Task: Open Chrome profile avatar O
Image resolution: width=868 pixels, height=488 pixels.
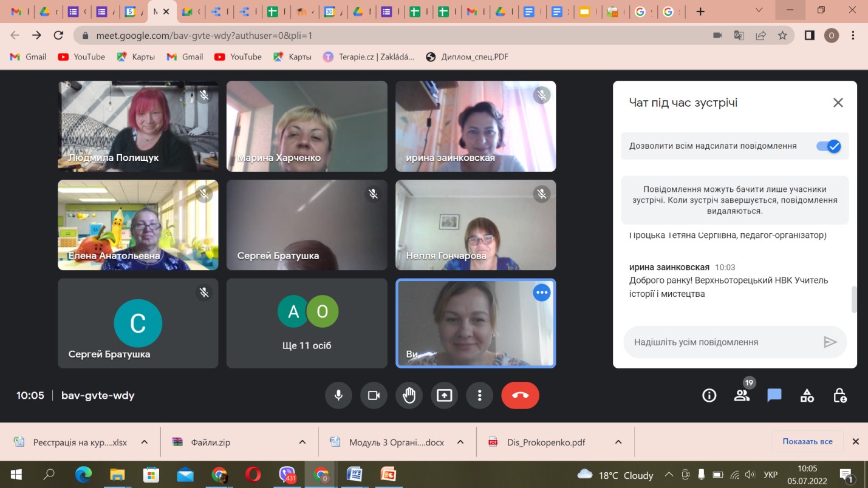Action: tap(831, 35)
